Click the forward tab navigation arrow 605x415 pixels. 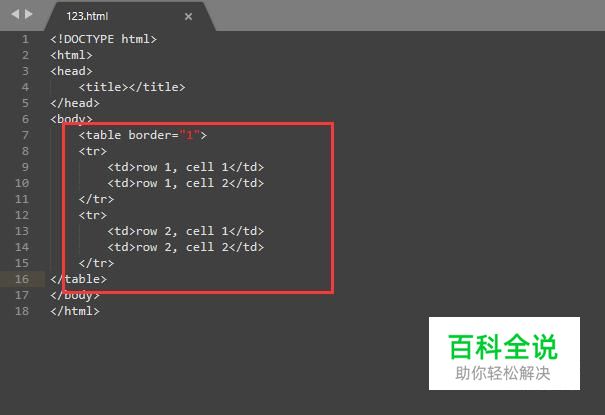(x=29, y=15)
